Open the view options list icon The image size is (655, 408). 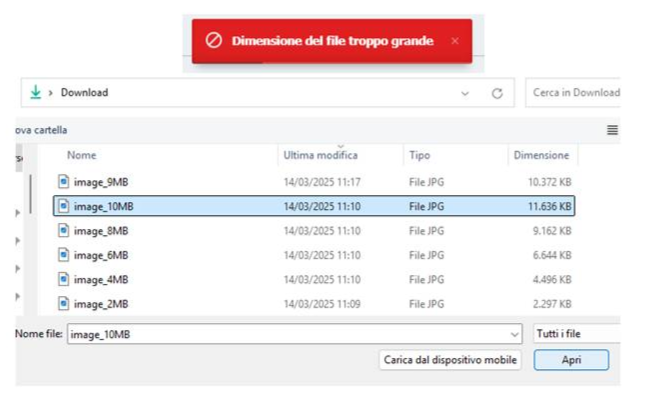[612, 130]
